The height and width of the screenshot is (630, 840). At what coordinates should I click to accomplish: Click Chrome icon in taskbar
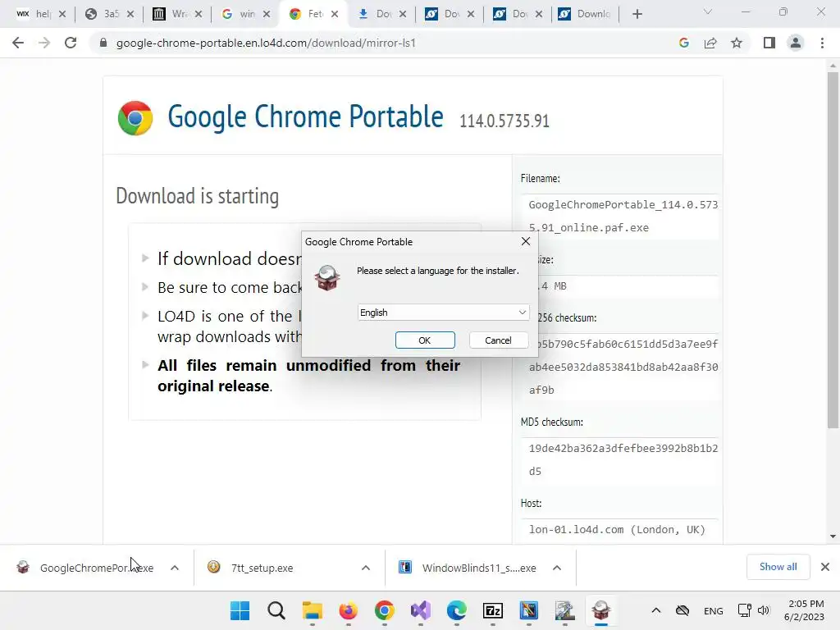[x=384, y=610]
